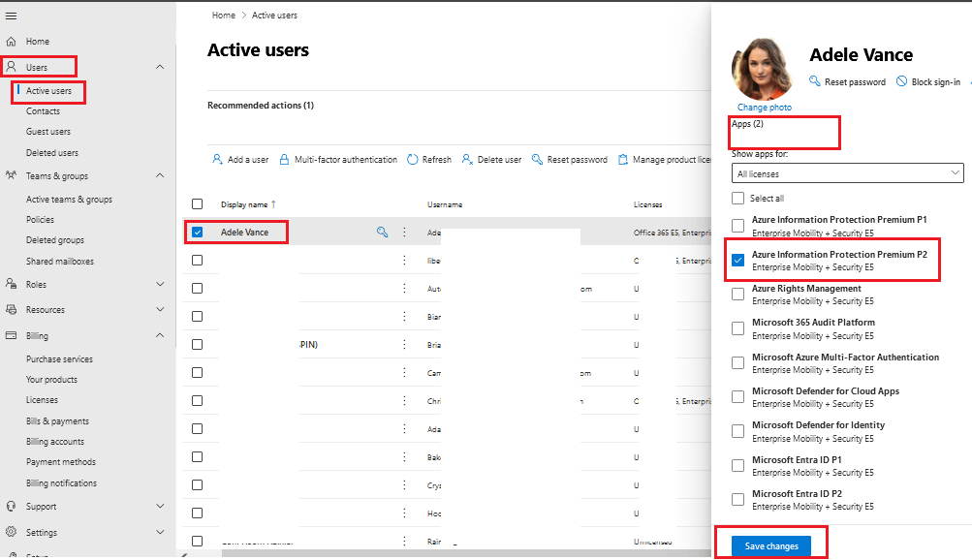
Task: Sort by Display name arrow
Action: [273, 203]
